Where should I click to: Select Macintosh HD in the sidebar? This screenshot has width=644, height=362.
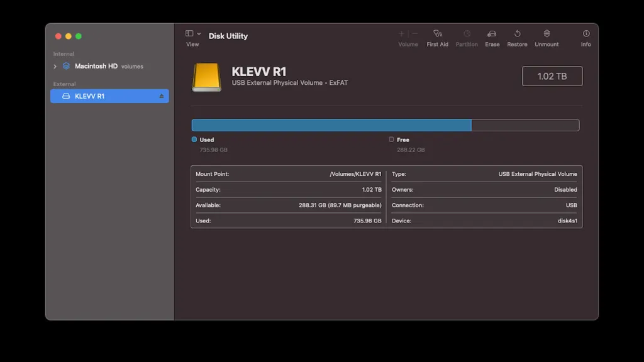96,66
